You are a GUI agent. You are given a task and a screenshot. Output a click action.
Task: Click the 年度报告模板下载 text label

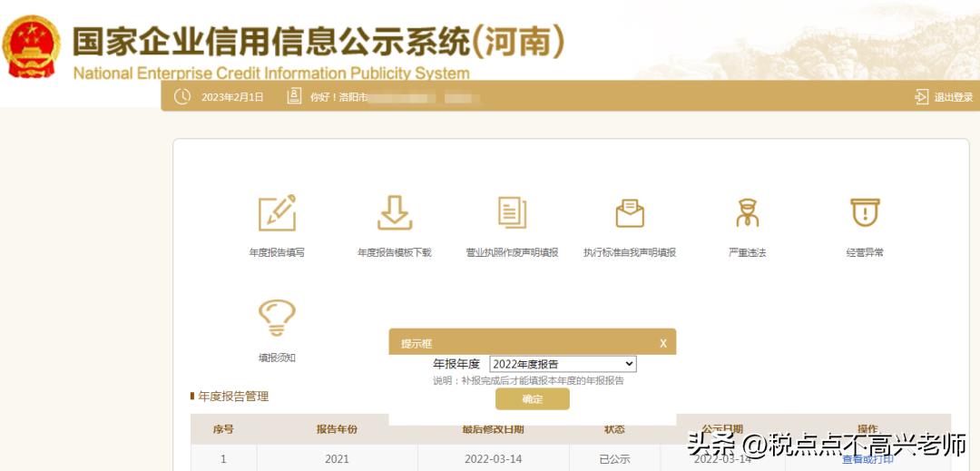click(395, 252)
